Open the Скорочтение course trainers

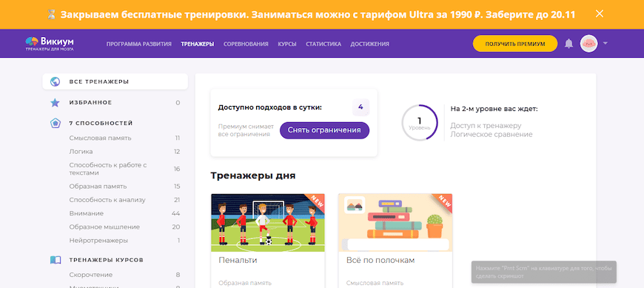91,275
